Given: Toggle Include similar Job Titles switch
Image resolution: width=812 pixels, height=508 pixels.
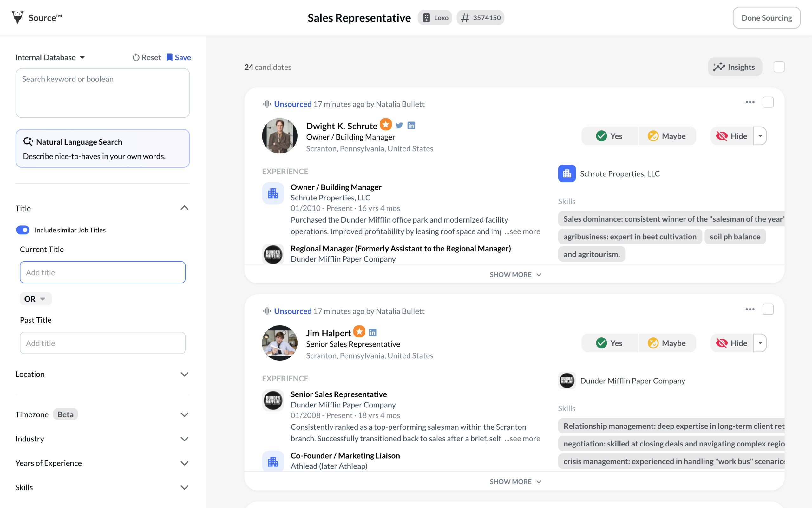Looking at the screenshot, I should click(x=23, y=230).
